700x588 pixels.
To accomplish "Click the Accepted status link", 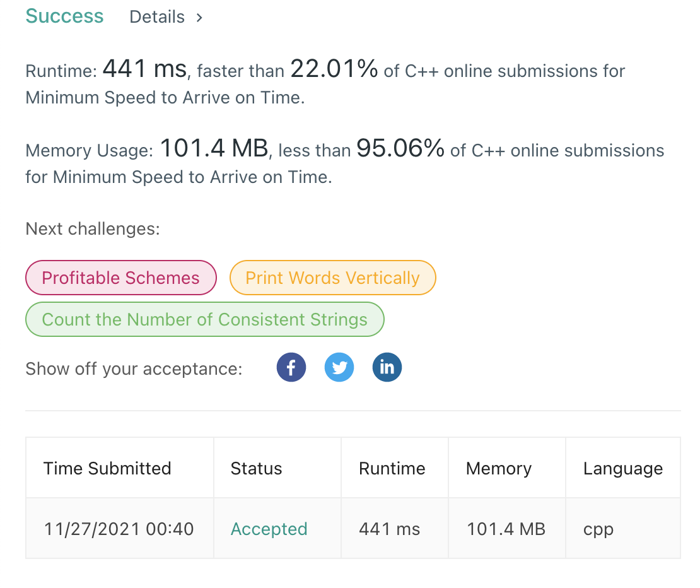I will coord(269,529).
